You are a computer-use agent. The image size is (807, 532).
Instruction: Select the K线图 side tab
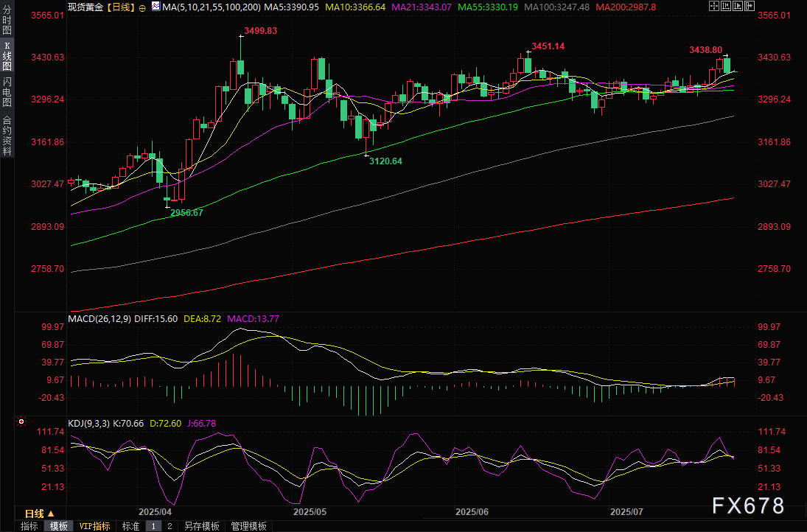pyautogui.click(x=7, y=56)
